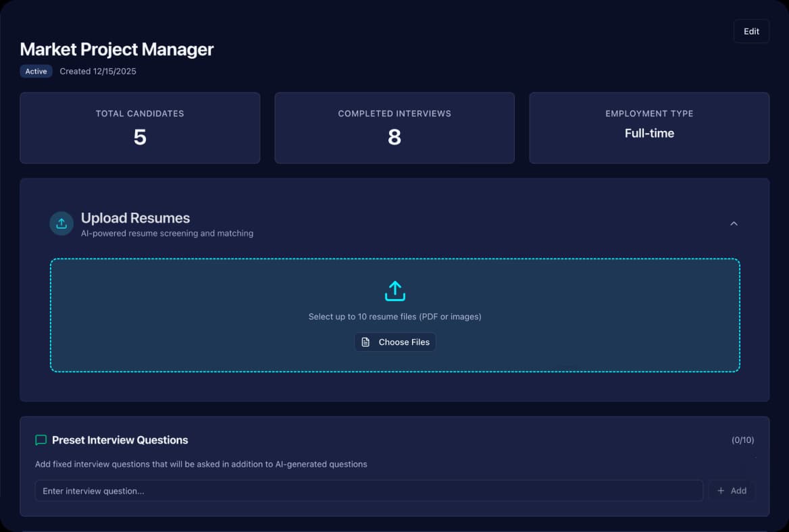
Task: Click the Employment Type card
Action: (x=649, y=128)
